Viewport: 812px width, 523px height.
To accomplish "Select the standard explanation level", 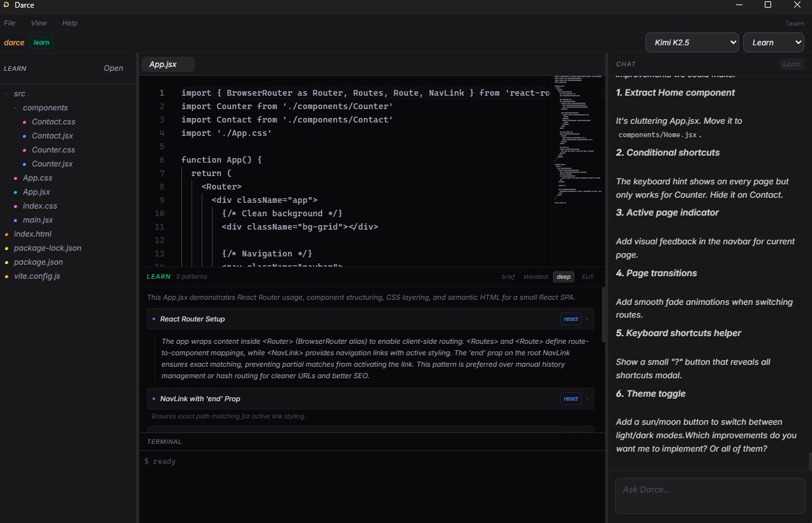I will [536, 277].
